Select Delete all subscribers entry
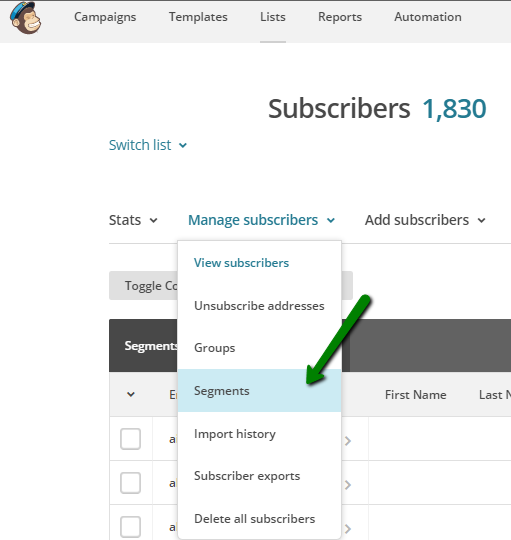The height and width of the screenshot is (540, 511). [254, 519]
